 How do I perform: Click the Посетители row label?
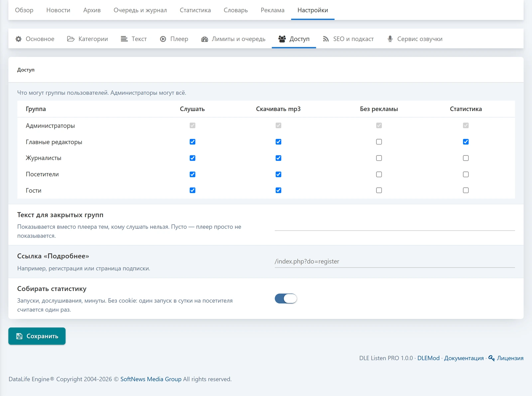tap(42, 174)
